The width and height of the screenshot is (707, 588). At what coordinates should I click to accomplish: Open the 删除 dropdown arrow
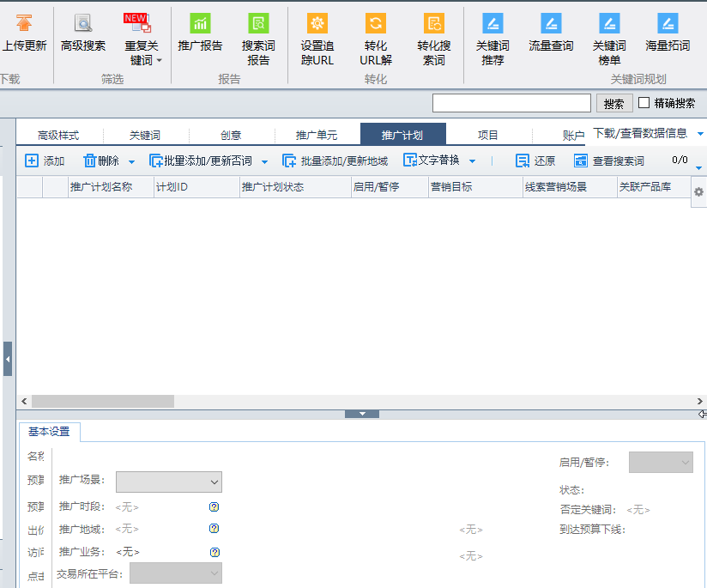[131, 161]
